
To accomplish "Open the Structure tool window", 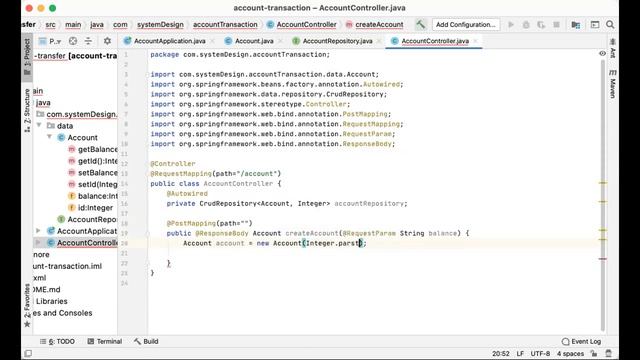I will point(27,111).
